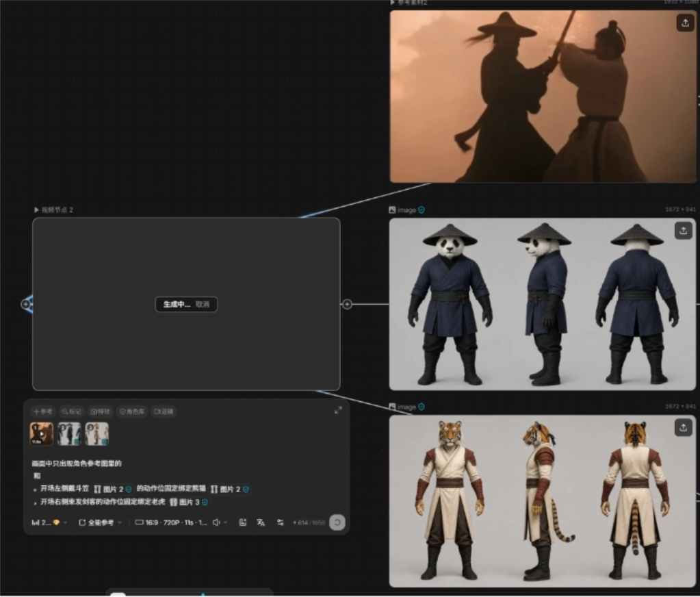The height and width of the screenshot is (597, 700).
Task: Click the shield badge on panda image label
Action: [422, 210]
